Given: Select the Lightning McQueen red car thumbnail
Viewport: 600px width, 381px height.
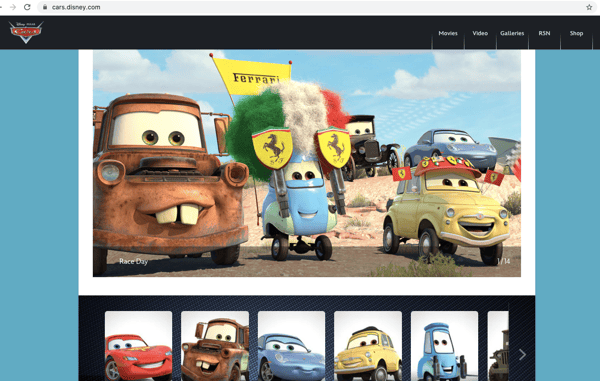Looking at the screenshot, I should point(139,346).
